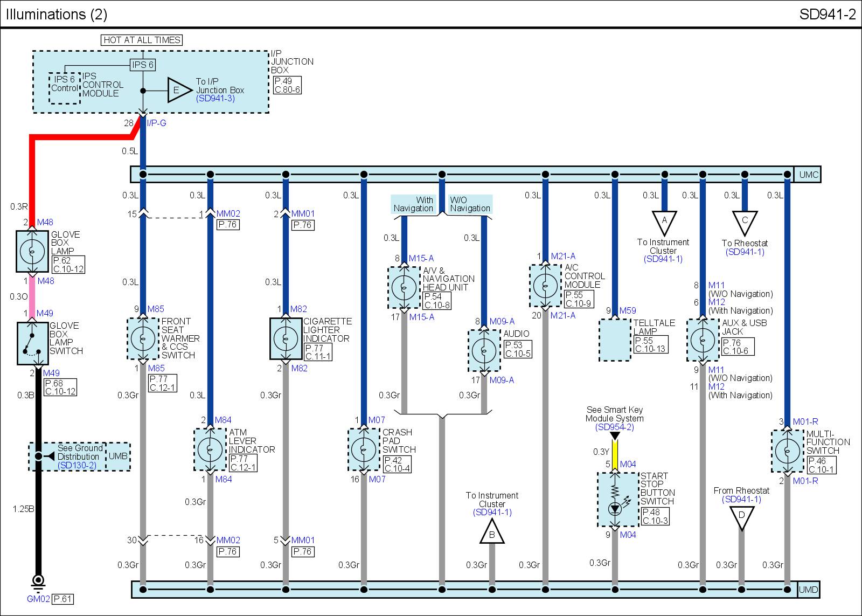
Task: Click the UMD splice bar label
Action: point(809,590)
